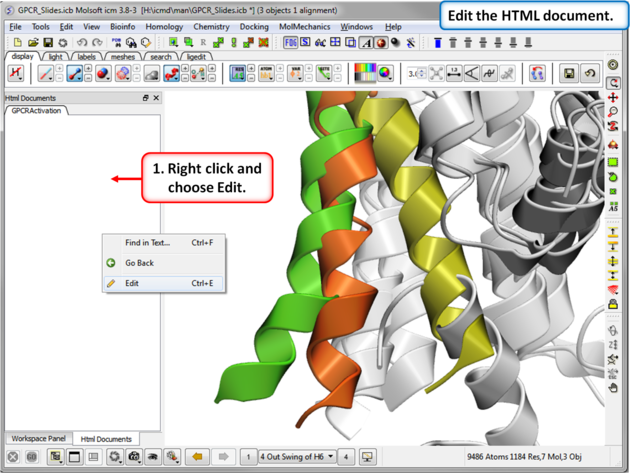Click the lock icon in right toolbar
630x473 pixels.
pos(613,304)
